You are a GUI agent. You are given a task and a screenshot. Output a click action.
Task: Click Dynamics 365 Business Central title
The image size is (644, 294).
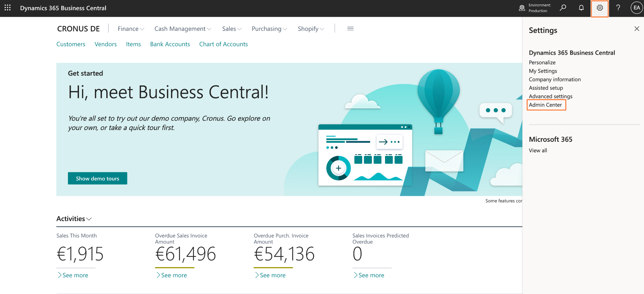pos(63,8)
